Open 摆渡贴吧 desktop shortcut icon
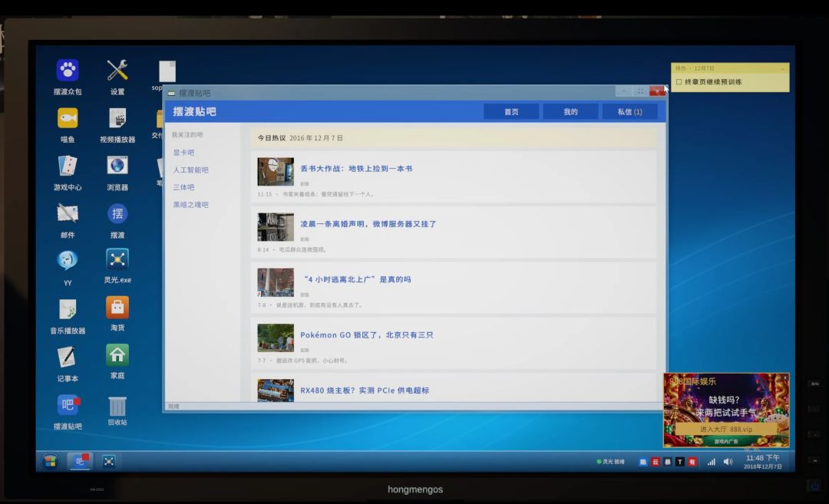The width and height of the screenshot is (829, 504). (x=68, y=405)
